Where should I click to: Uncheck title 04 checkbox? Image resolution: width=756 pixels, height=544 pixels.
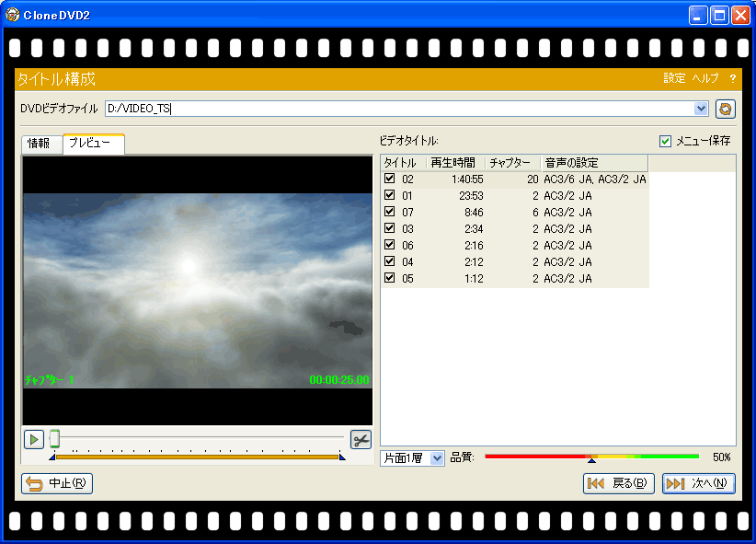[390, 261]
